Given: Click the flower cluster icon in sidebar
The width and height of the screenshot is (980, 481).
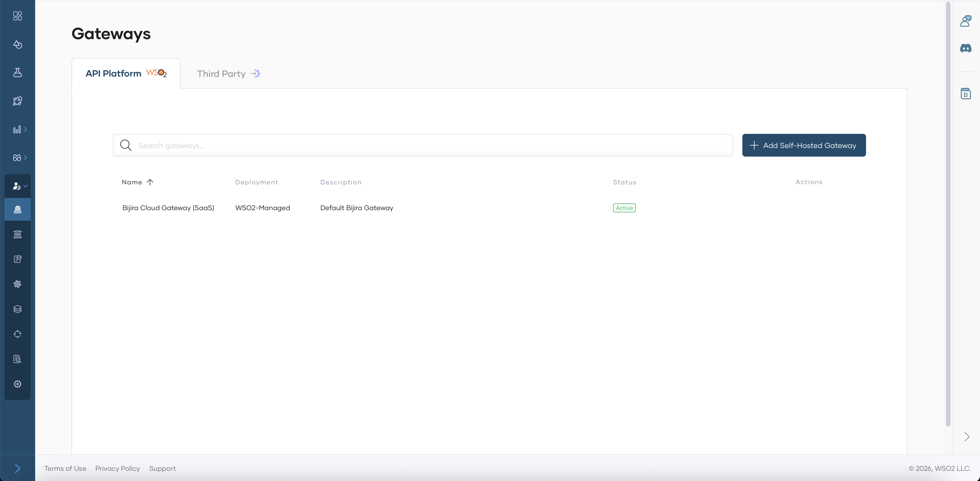Looking at the screenshot, I should coord(18,284).
